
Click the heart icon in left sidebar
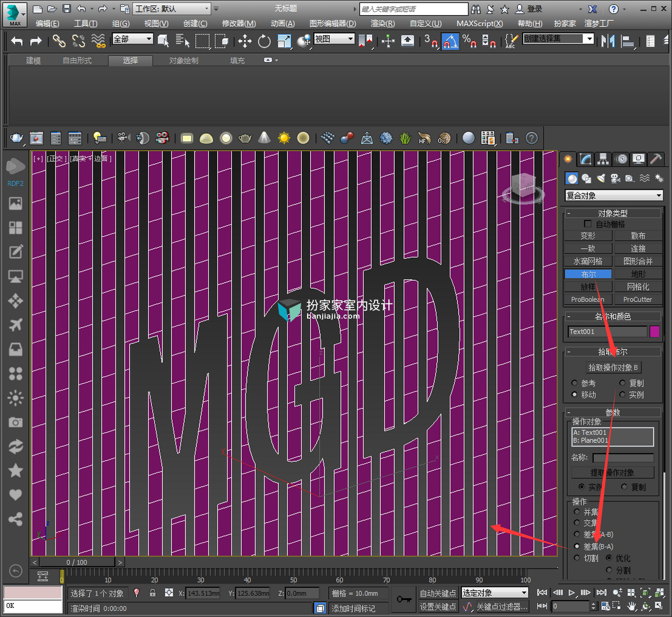[16, 495]
